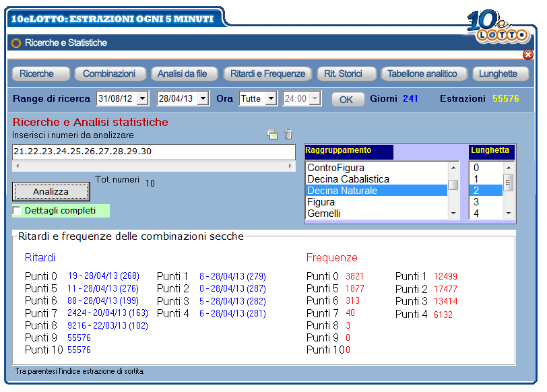Toggle the Dettagli completi checkbox
This screenshot has height=392, width=547.
tap(16, 211)
